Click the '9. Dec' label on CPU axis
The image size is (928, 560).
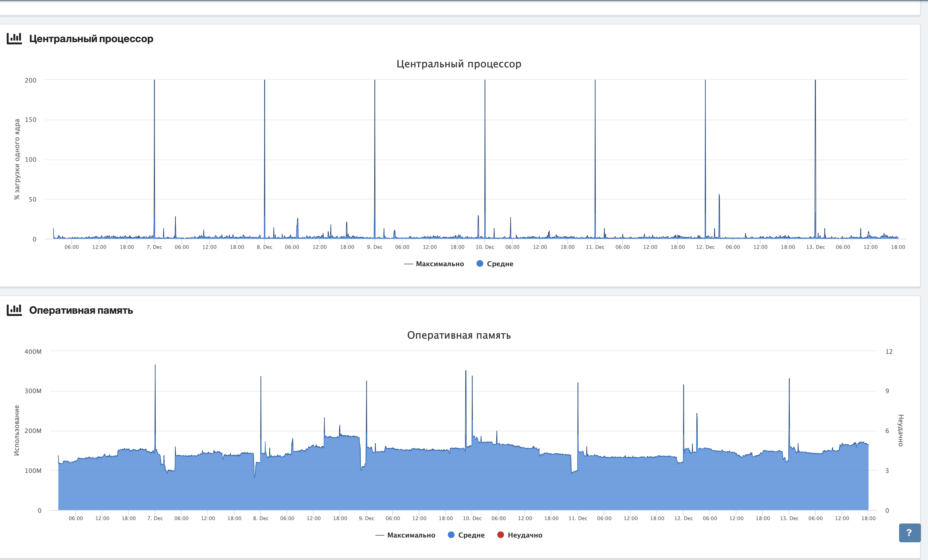375,247
